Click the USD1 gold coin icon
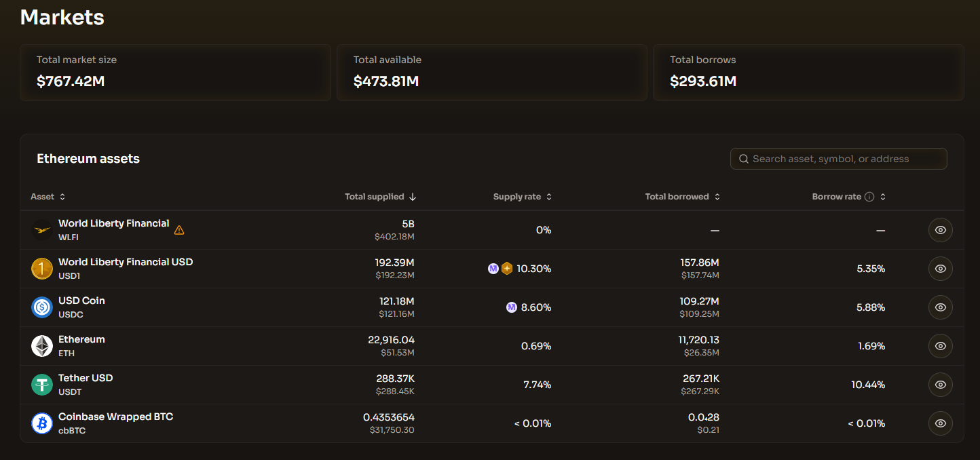The height and width of the screenshot is (460, 980). coord(42,269)
